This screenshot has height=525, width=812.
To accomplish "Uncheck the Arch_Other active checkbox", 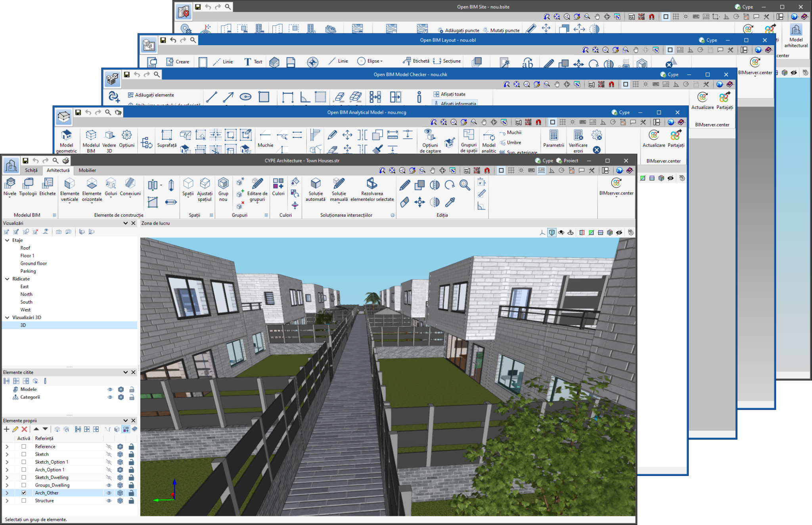I will 24,493.
